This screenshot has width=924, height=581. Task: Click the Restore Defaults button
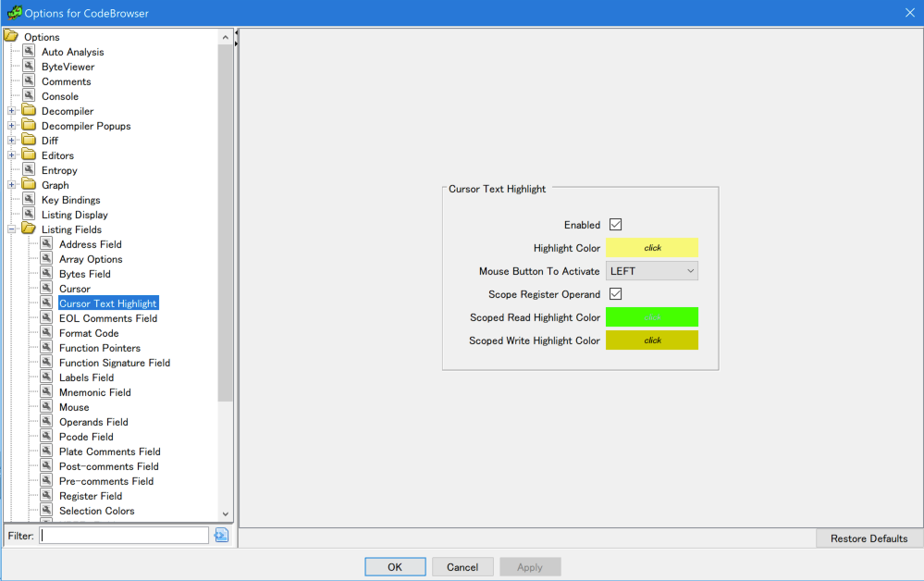click(869, 538)
